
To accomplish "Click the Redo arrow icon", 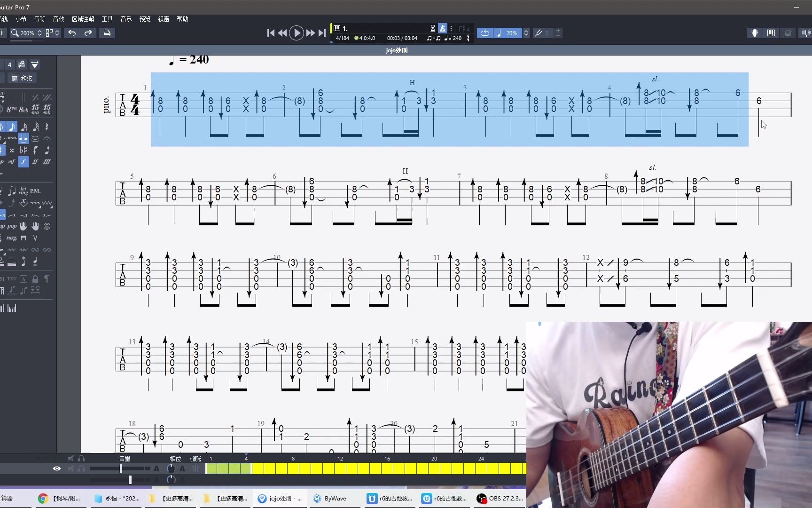I will (88, 33).
